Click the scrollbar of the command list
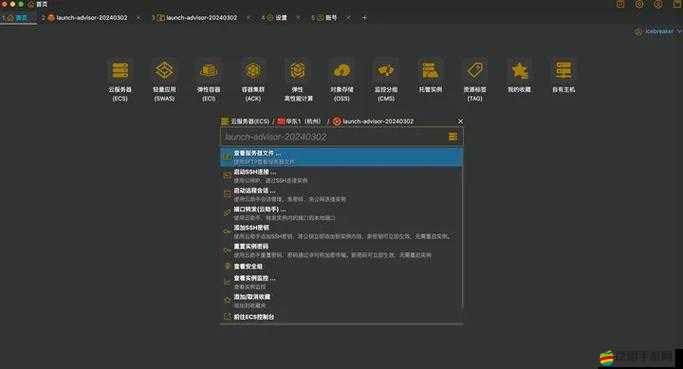The image size is (683, 369). click(x=462, y=229)
